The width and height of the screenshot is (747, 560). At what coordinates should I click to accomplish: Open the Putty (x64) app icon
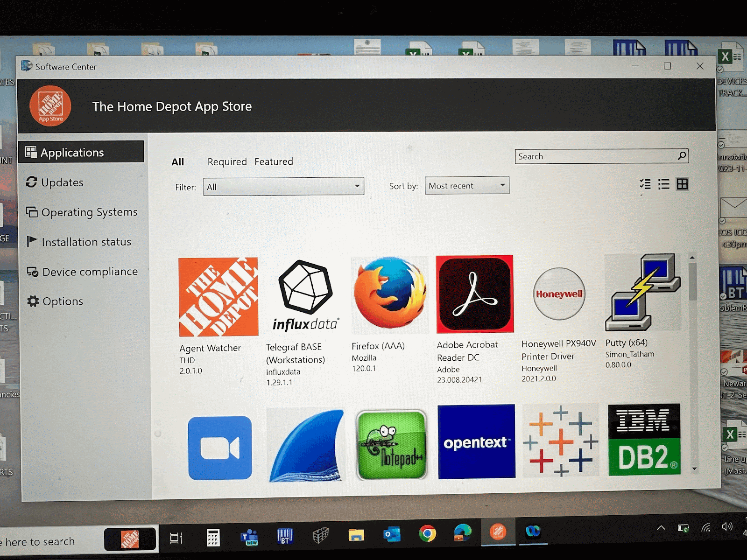click(643, 293)
